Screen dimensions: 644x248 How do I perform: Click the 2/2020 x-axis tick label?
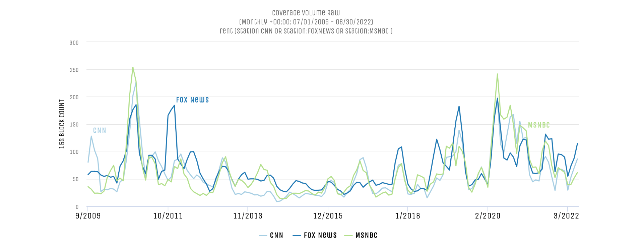pyautogui.click(x=488, y=216)
